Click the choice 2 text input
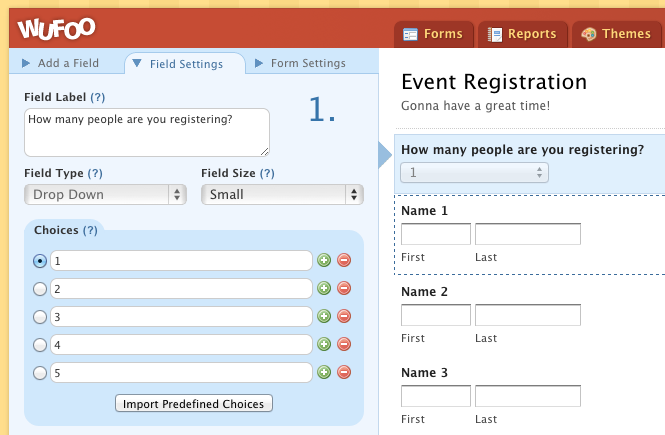 click(x=182, y=289)
